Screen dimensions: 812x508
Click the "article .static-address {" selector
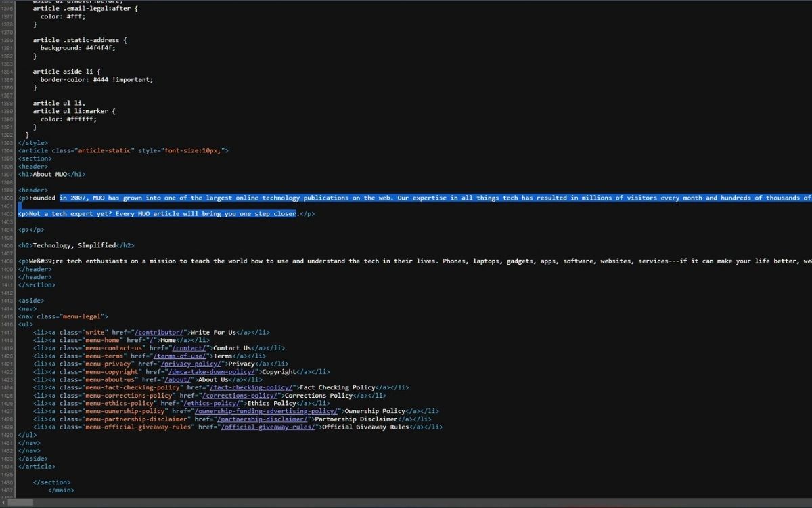(x=80, y=40)
